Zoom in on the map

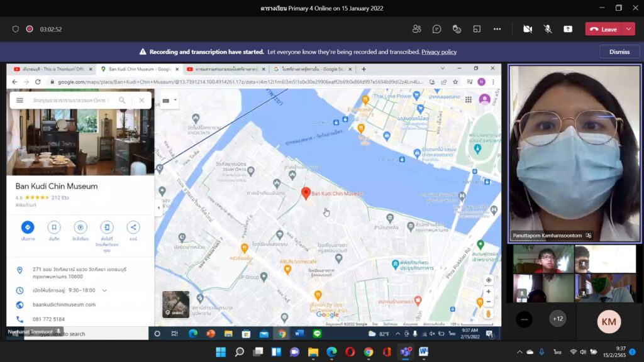[488, 292]
